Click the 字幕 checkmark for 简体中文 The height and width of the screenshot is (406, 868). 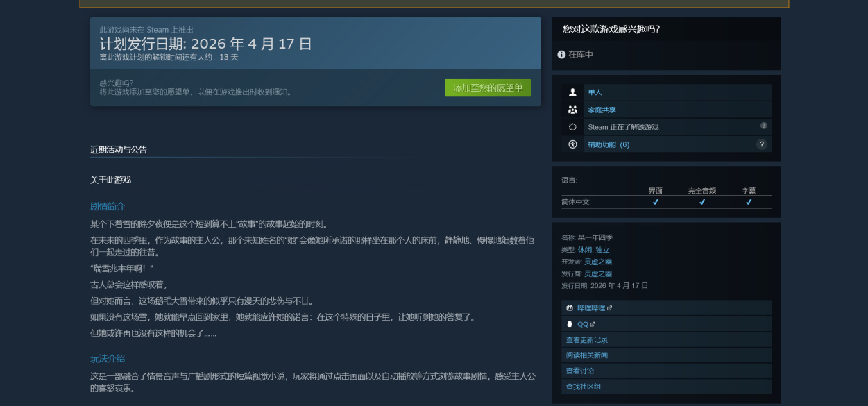tap(748, 202)
